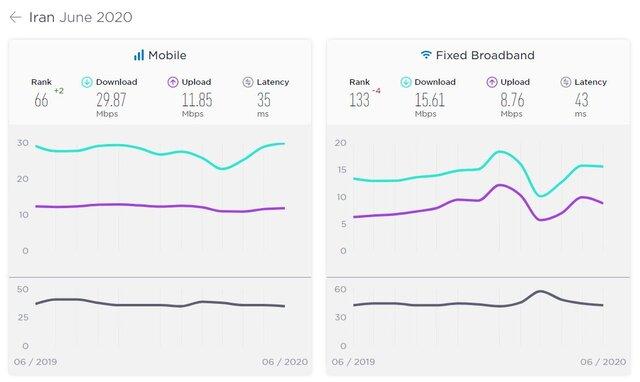The height and width of the screenshot is (382, 640).
Task: Click the purple Fixed Broadband upload line's peak
Action: [x=500, y=186]
